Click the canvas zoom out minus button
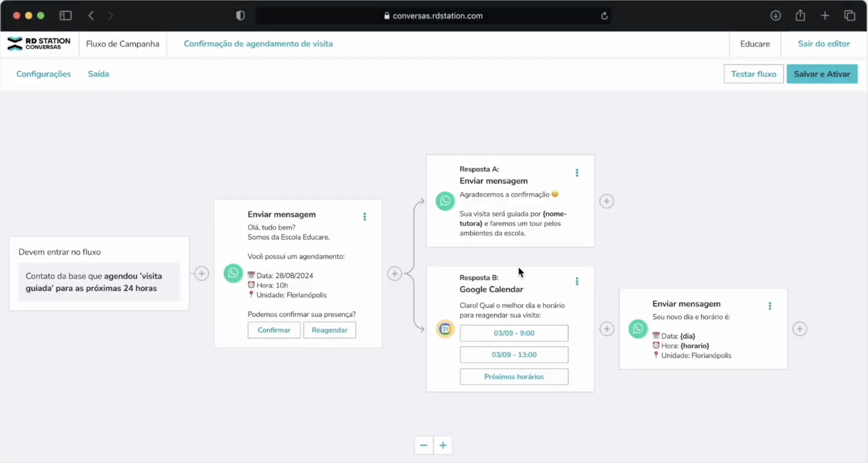 point(424,445)
